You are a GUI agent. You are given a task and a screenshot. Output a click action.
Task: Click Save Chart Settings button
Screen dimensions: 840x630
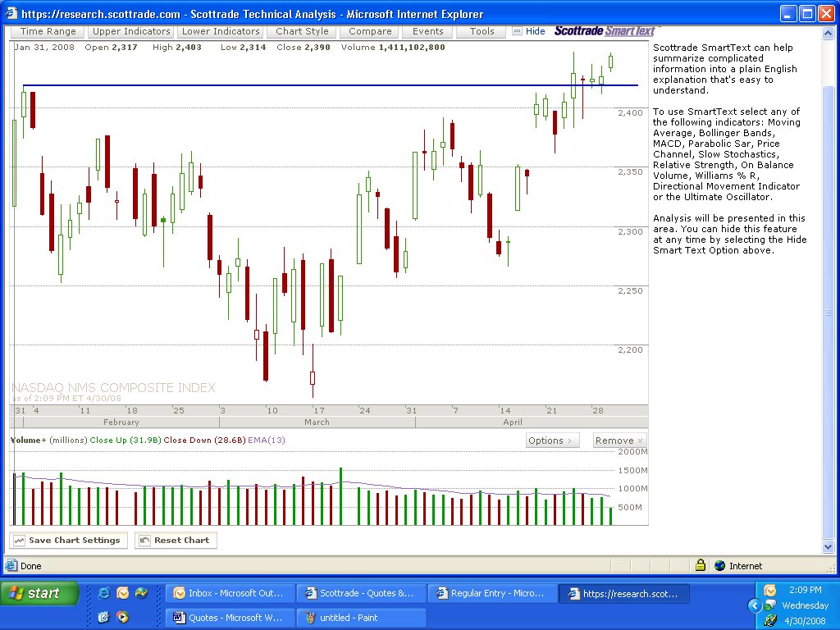[69, 540]
